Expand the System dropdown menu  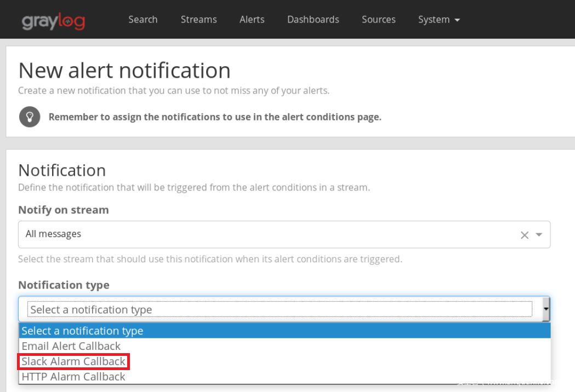(439, 19)
